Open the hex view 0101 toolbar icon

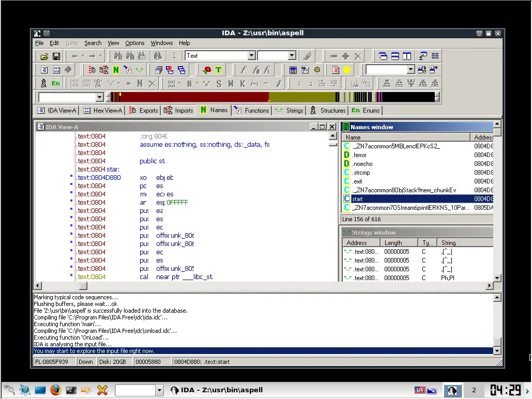click(x=56, y=70)
